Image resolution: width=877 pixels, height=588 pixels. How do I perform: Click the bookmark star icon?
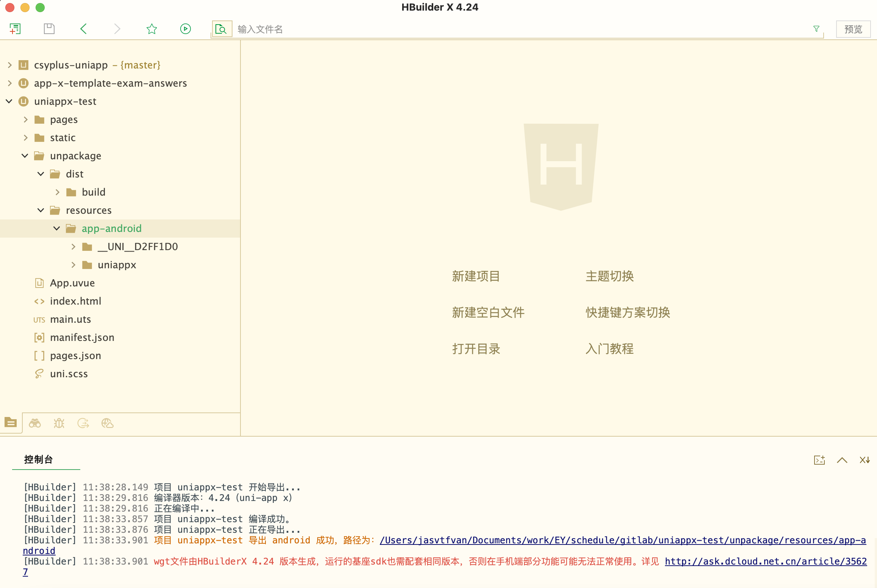[x=151, y=29]
